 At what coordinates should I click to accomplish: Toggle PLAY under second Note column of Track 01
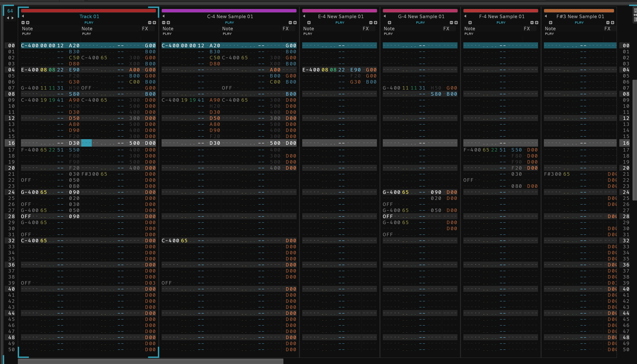(x=87, y=34)
